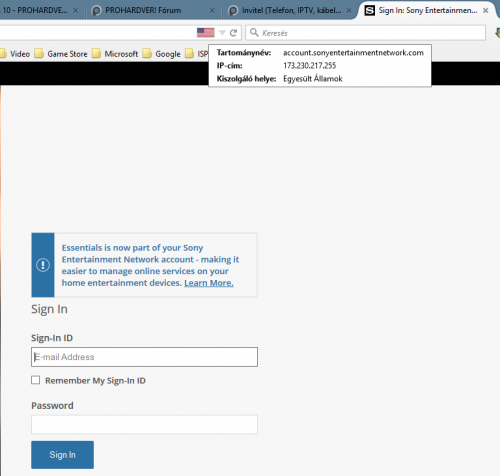Switch to the '10 - PROHARDVE...' tab
Image resolution: width=500 pixels, height=476 pixels.
tap(40, 10)
